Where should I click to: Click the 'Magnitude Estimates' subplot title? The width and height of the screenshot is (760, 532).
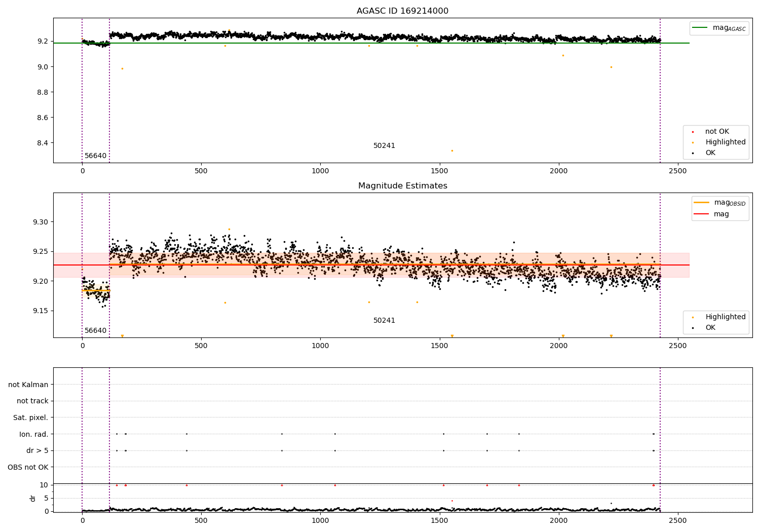pyautogui.click(x=402, y=186)
